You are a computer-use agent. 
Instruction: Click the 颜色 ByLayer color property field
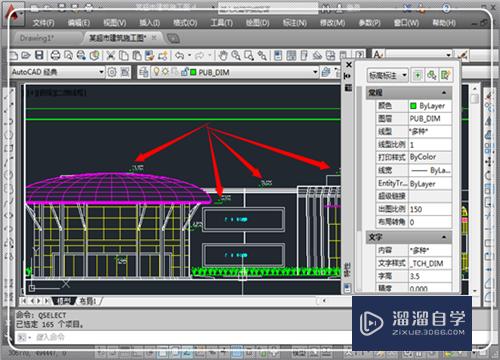click(x=430, y=106)
